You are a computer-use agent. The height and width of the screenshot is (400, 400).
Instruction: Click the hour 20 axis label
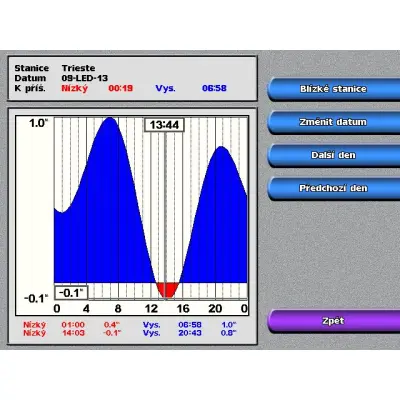coord(215,309)
